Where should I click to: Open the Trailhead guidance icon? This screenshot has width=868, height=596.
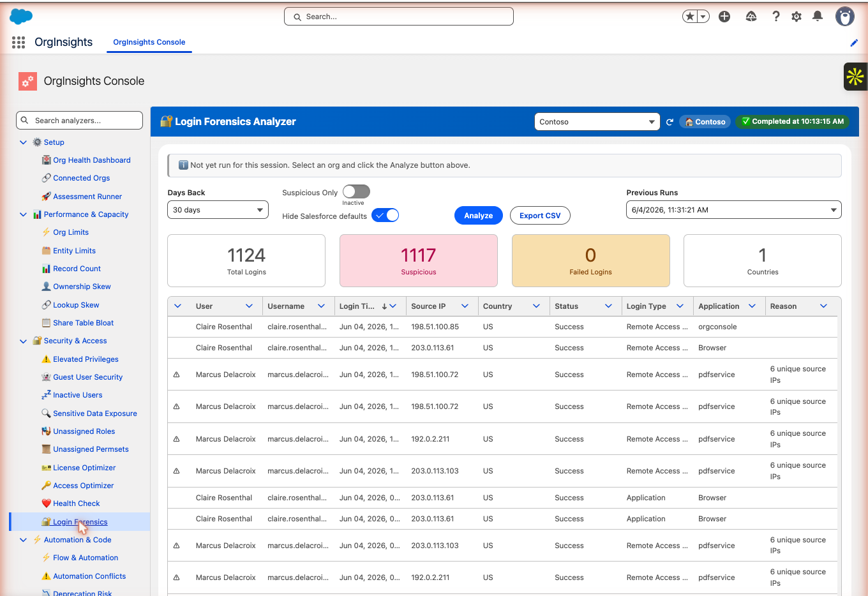click(x=751, y=17)
